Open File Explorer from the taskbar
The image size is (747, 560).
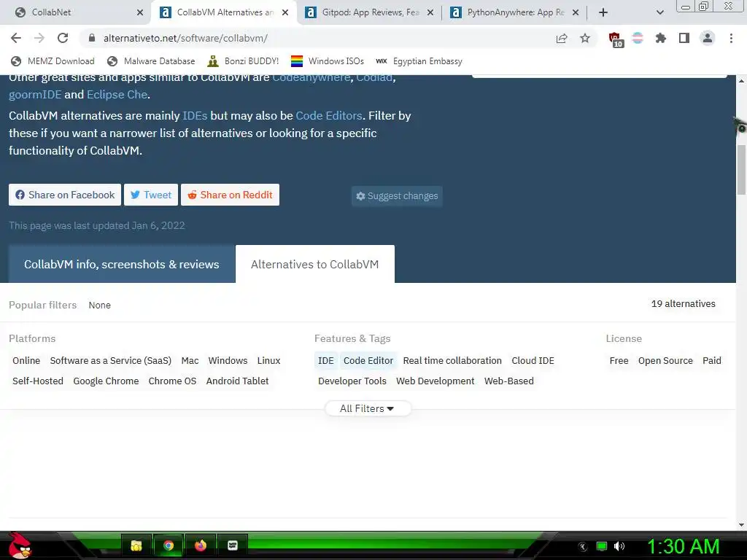pos(136,545)
